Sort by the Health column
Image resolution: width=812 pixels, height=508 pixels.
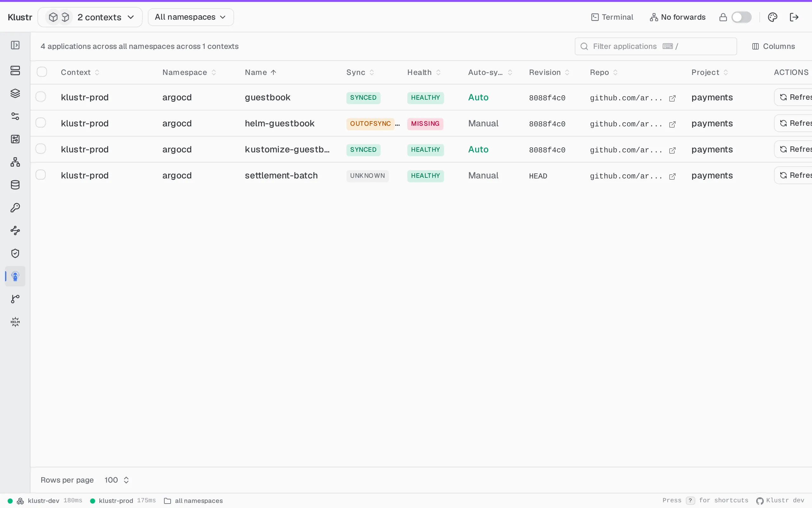(x=424, y=72)
